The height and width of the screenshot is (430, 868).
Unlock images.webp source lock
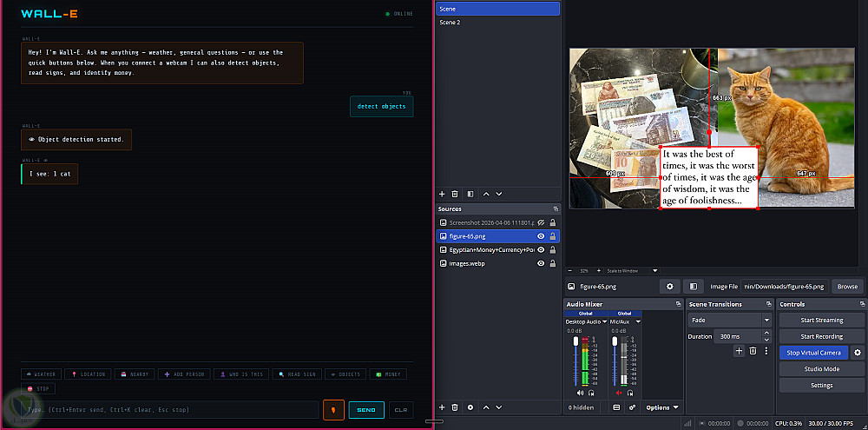tap(552, 264)
